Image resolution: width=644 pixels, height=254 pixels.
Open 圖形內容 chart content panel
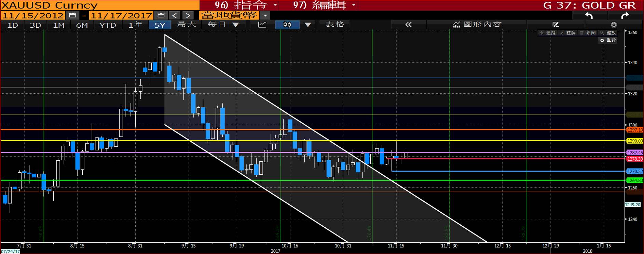pos(477,25)
